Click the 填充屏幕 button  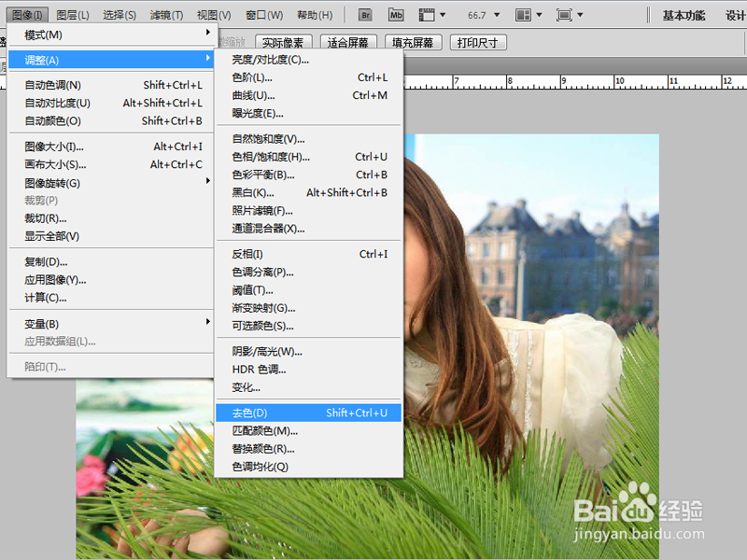pyautogui.click(x=413, y=42)
